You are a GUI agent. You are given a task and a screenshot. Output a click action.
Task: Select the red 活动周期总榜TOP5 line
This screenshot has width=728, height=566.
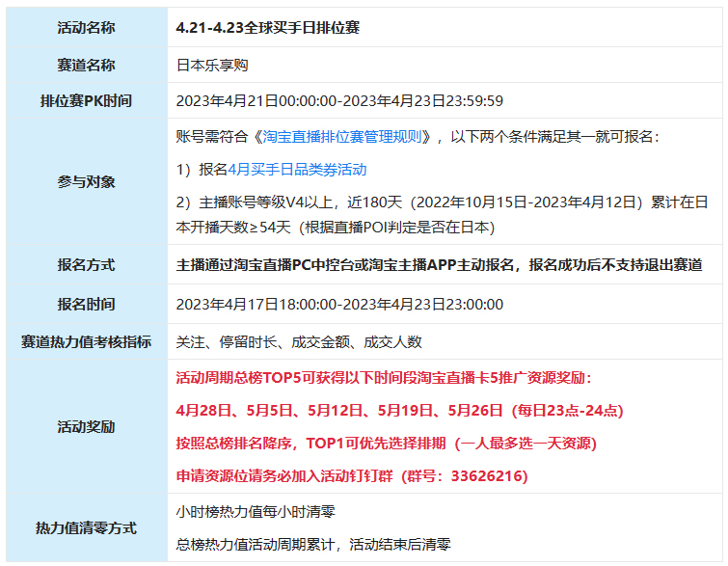[384, 377]
